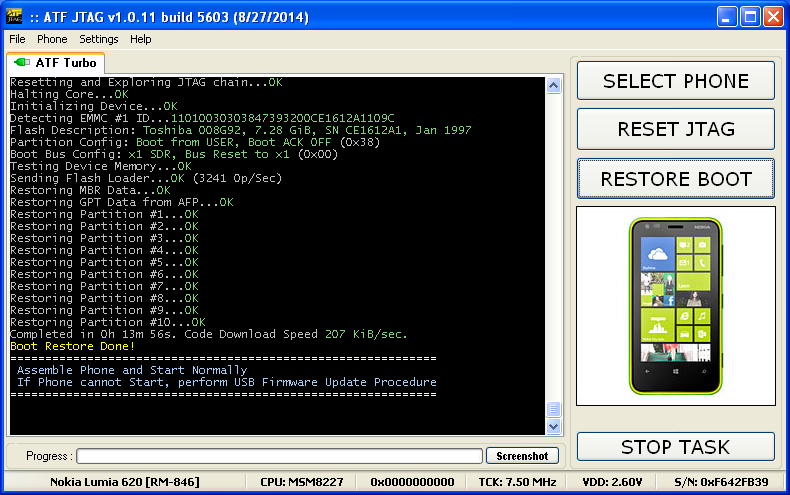Click the 'Boot Bus Config' log line
Viewport: 790px width, 495px height.
point(174,154)
